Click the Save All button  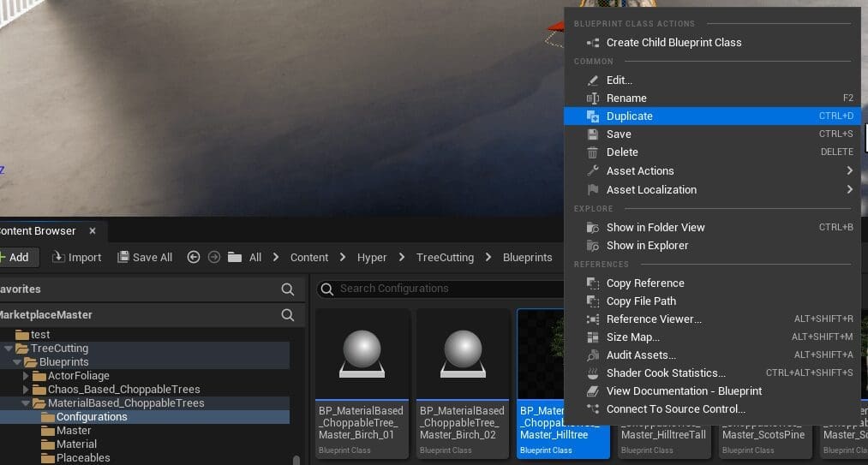[145, 257]
